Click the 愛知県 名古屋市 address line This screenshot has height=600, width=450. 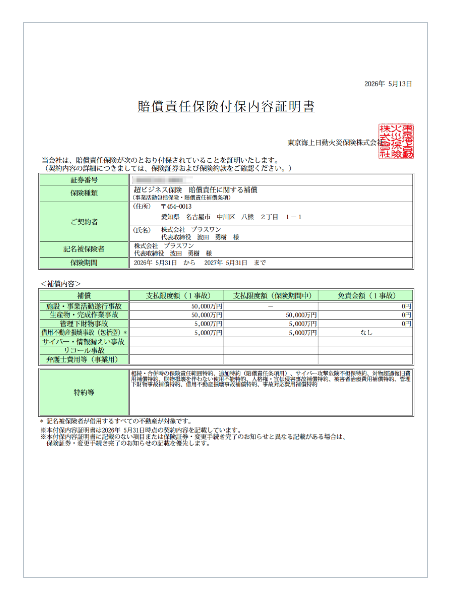[x=231, y=217]
